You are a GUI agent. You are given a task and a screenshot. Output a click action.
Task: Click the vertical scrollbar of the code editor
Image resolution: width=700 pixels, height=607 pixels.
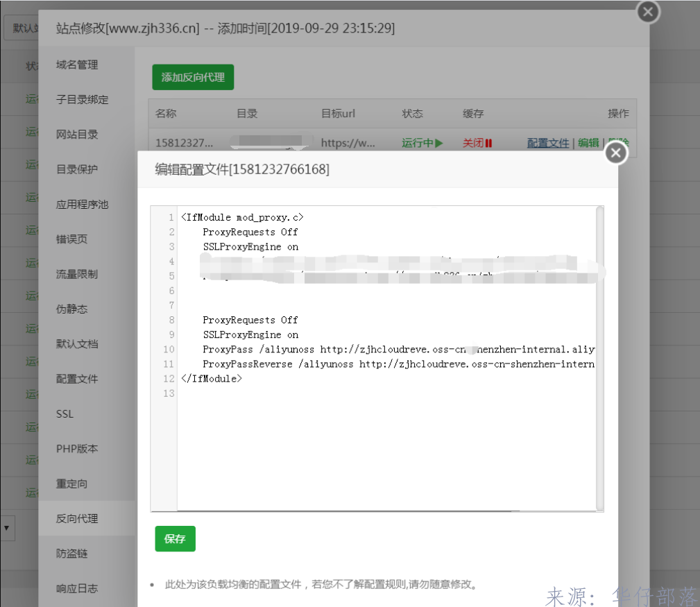tap(599, 359)
